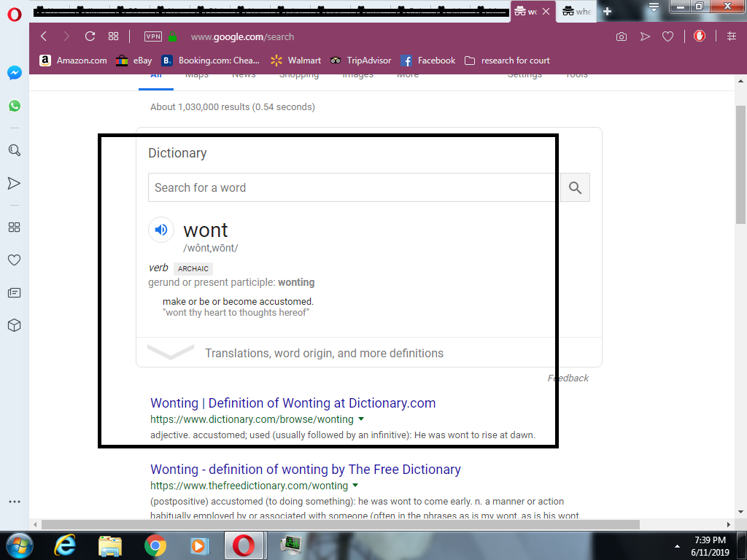Image resolution: width=747 pixels, height=560 pixels.
Task: Focus the 'Search for a word' field
Action: pyautogui.click(x=354, y=187)
